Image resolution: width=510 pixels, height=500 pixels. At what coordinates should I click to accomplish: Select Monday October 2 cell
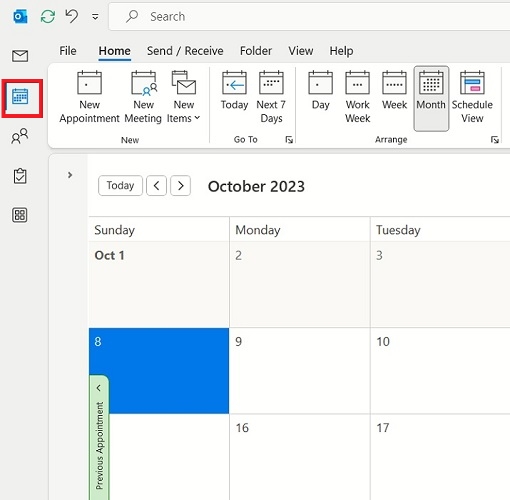click(300, 284)
